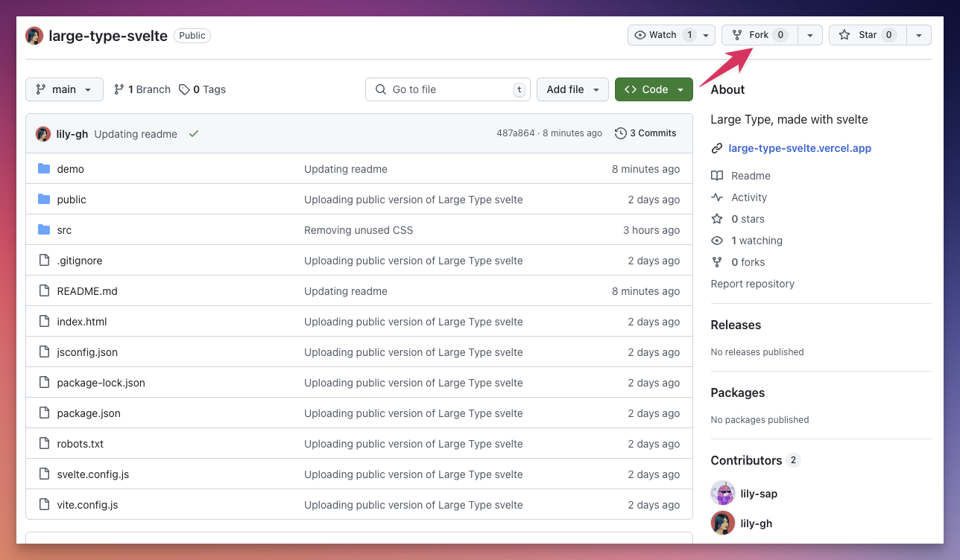Viewport: 960px width, 560px height.
Task: Click the package.json file icon
Action: [44, 413]
